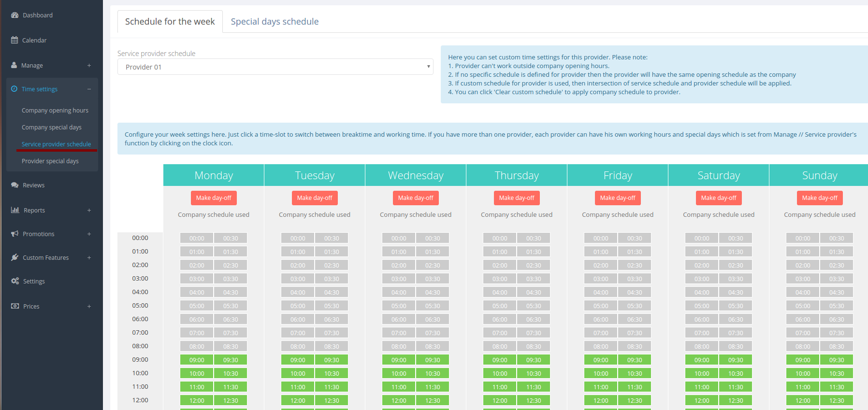This screenshot has width=868, height=410.
Task: Collapse the Time settings section
Action: pyautogui.click(x=89, y=89)
